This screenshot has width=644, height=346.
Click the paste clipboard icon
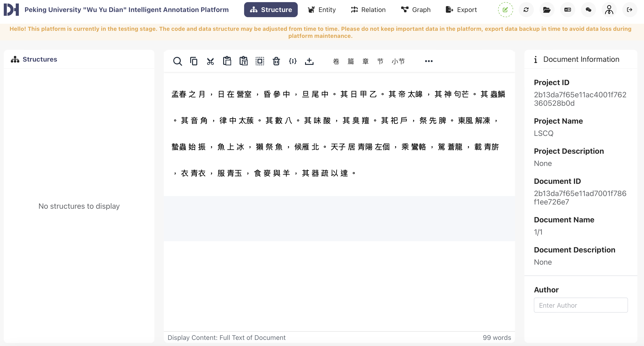[227, 61]
